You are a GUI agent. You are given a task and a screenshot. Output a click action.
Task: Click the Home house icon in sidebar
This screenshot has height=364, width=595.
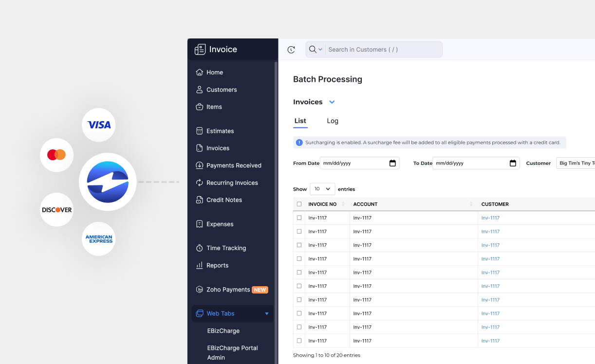tap(199, 72)
